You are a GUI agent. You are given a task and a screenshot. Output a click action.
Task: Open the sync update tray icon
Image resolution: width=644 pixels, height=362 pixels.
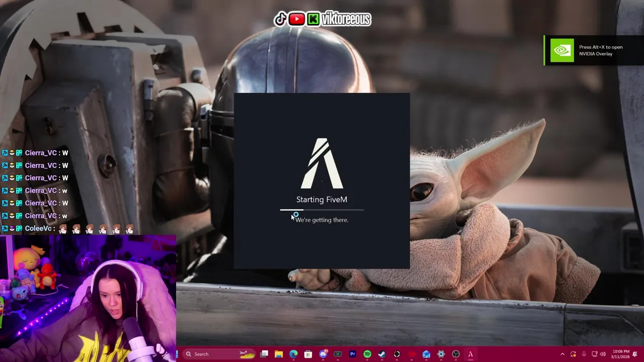tap(573, 354)
